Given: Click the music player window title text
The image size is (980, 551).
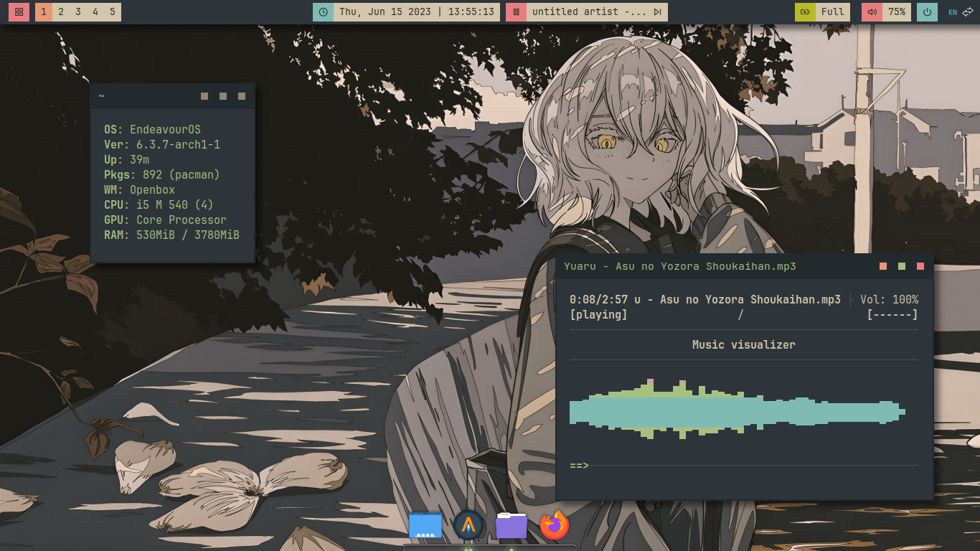Looking at the screenshot, I should pos(680,266).
